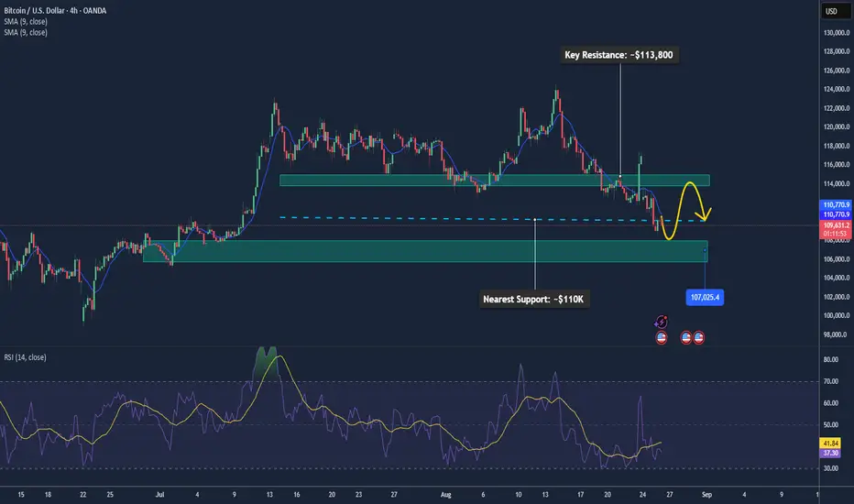Click the 104,000.0 price axis label
The image size is (854, 504).
click(836, 278)
